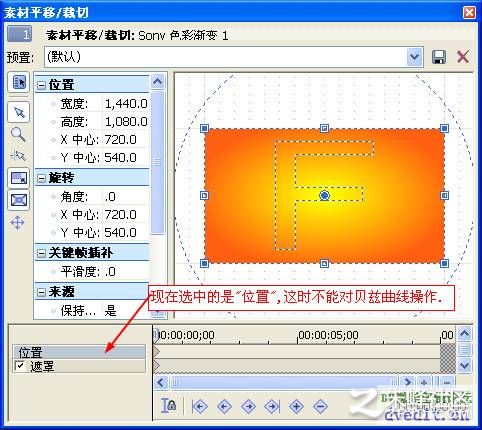Click the 宽度 value field 1,440.0

click(x=126, y=104)
